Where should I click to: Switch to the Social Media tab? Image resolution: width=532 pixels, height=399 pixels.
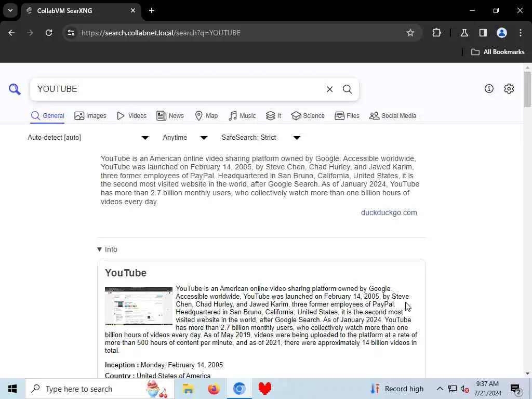pos(393,116)
